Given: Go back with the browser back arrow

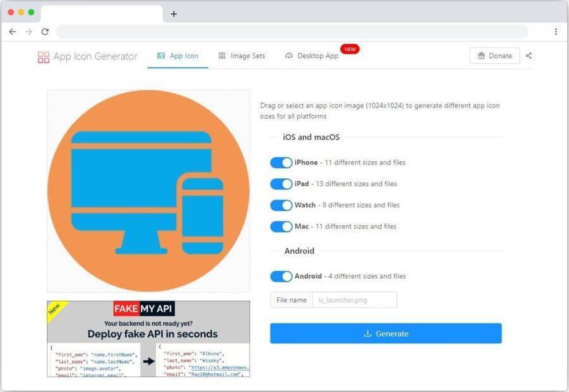Looking at the screenshot, I should [x=13, y=32].
